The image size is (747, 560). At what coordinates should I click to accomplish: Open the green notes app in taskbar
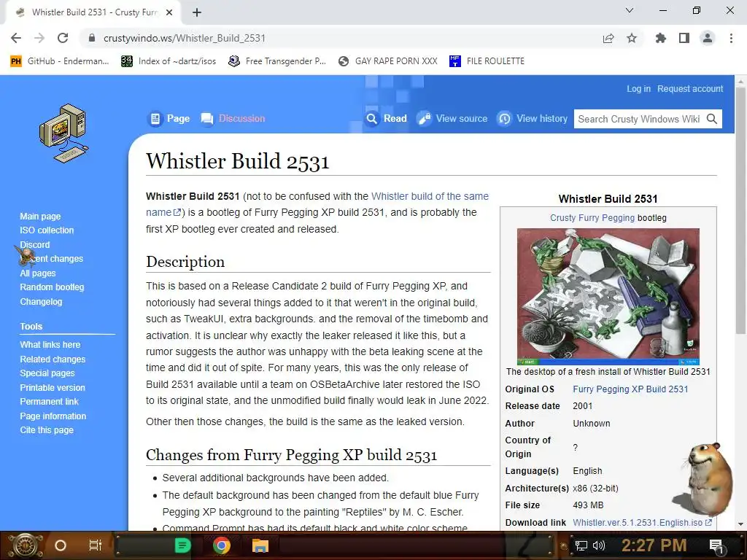(x=182, y=545)
